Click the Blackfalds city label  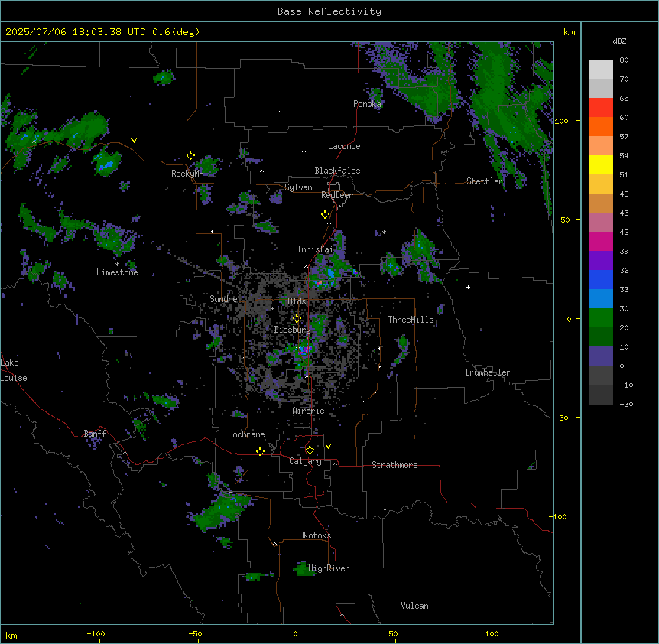coord(337,171)
